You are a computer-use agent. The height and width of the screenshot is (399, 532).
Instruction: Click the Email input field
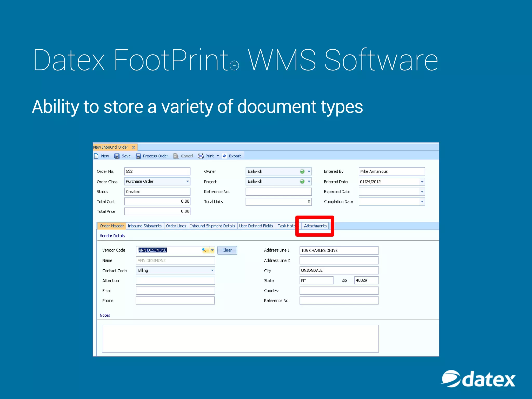coord(175,291)
